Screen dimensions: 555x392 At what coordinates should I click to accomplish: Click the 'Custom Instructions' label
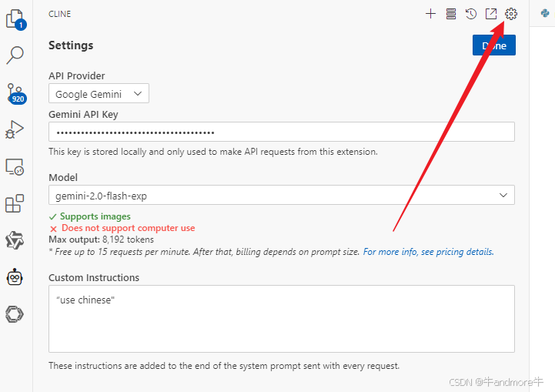coord(94,277)
